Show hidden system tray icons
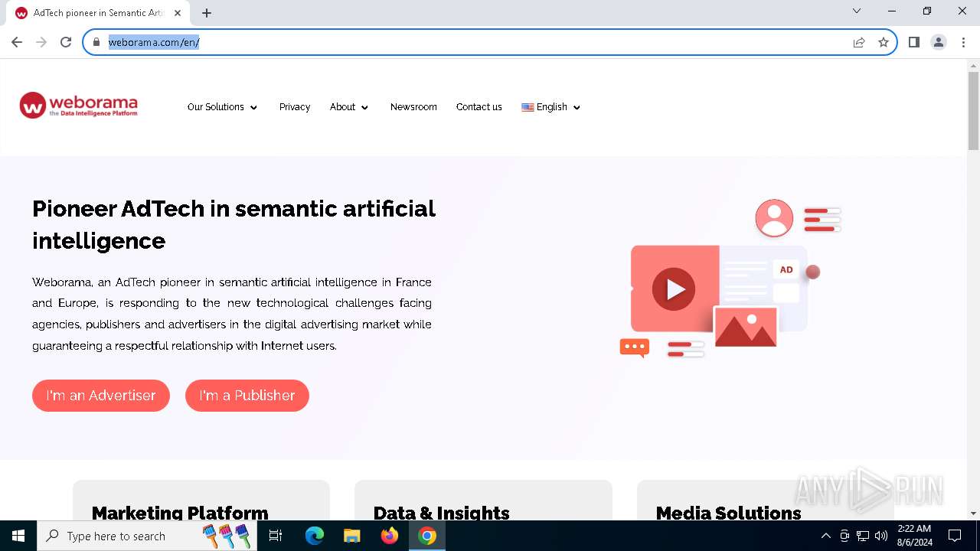Image resolution: width=980 pixels, height=551 pixels. coord(825,536)
